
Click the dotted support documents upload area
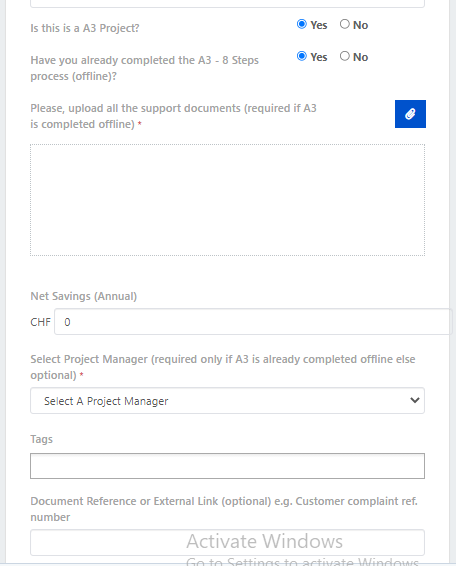(227, 200)
